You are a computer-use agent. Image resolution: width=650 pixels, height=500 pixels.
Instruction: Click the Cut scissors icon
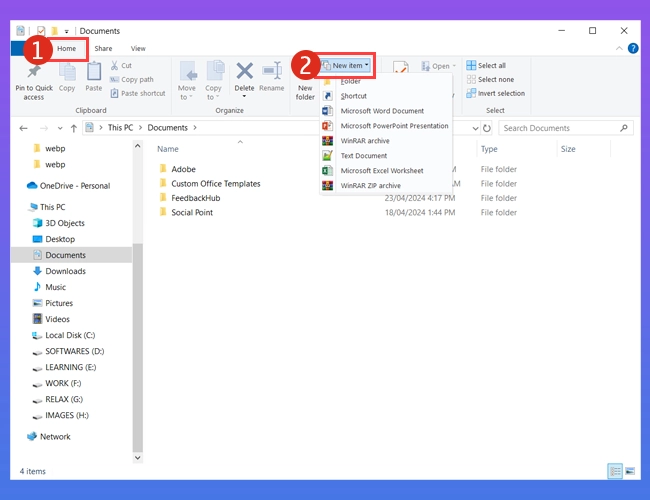tap(114, 66)
